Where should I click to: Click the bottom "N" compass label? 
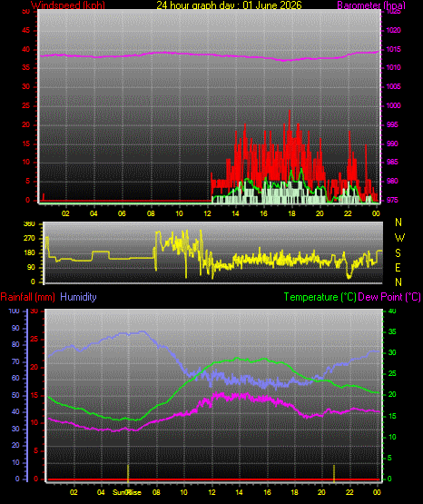(398, 282)
